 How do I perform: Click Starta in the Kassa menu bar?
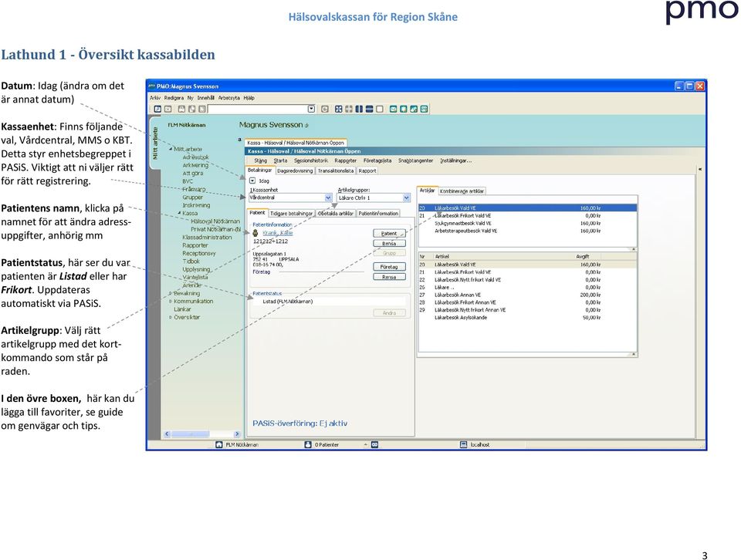tap(280, 160)
